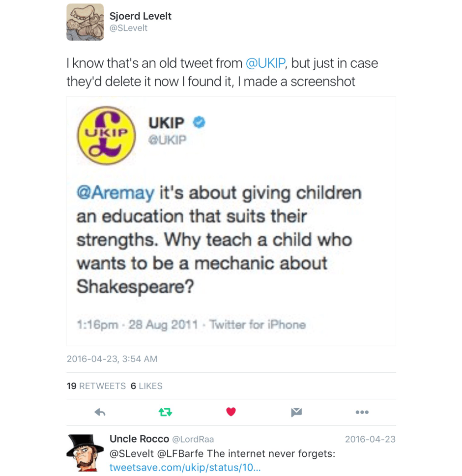Click the @LordRaa handle
The image size is (462, 476).
[x=193, y=440]
